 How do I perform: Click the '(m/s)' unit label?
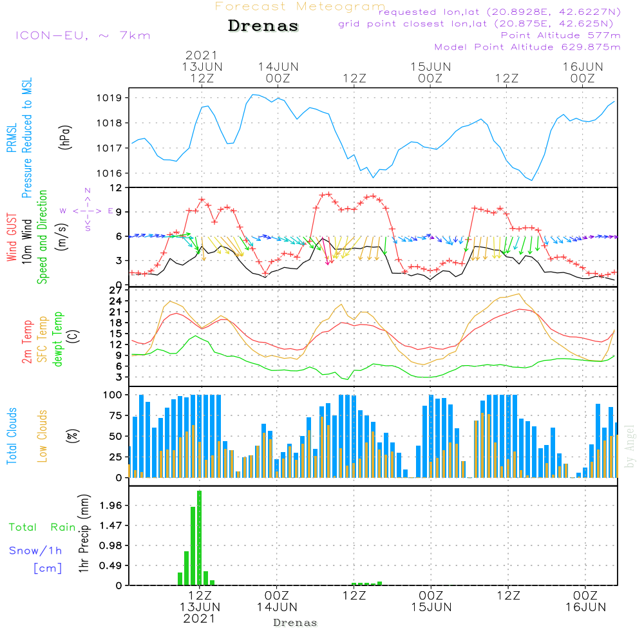point(62,237)
